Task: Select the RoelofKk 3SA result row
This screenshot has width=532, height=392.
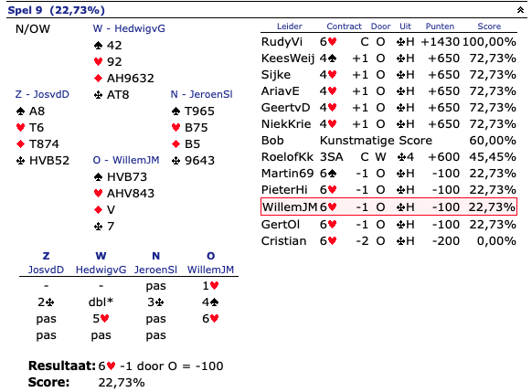Action: pos(388,157)
